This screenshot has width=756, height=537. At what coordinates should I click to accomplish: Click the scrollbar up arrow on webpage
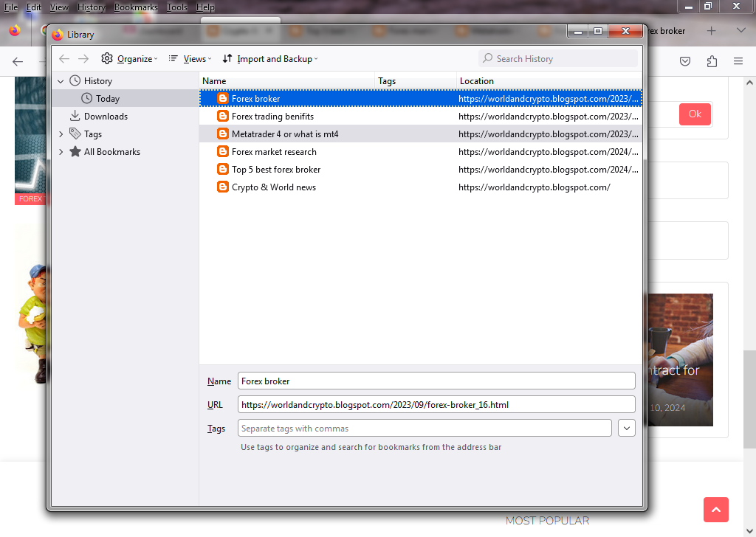749,83
